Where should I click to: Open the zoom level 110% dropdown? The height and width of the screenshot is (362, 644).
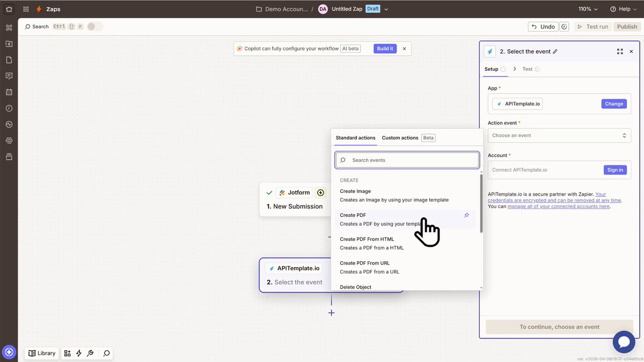pos(587,9)
